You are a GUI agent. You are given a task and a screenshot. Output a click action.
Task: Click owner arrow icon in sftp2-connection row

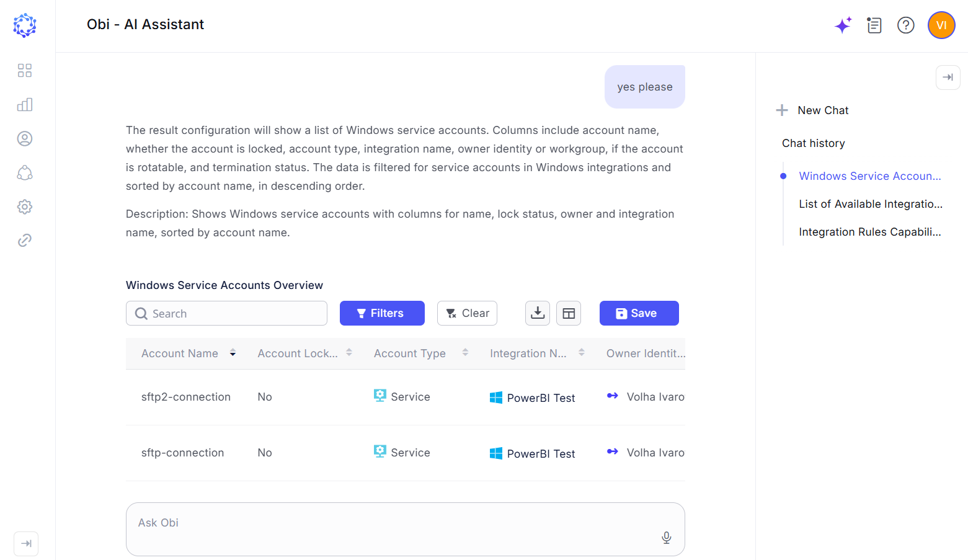pos(613,396)
